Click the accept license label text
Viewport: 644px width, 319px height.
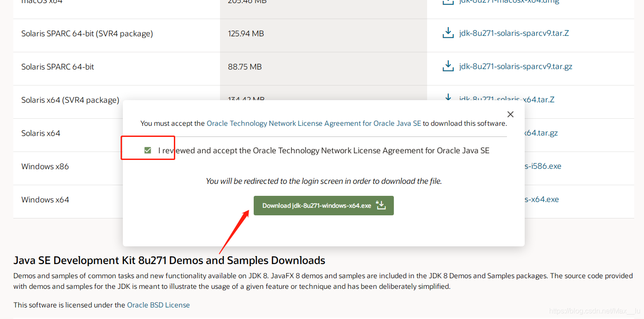324,151
